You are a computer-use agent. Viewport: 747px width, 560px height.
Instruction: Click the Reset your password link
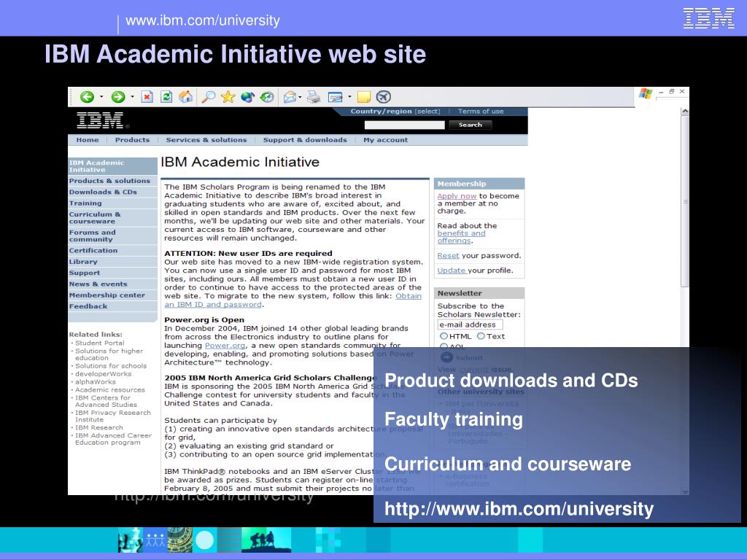449,256
